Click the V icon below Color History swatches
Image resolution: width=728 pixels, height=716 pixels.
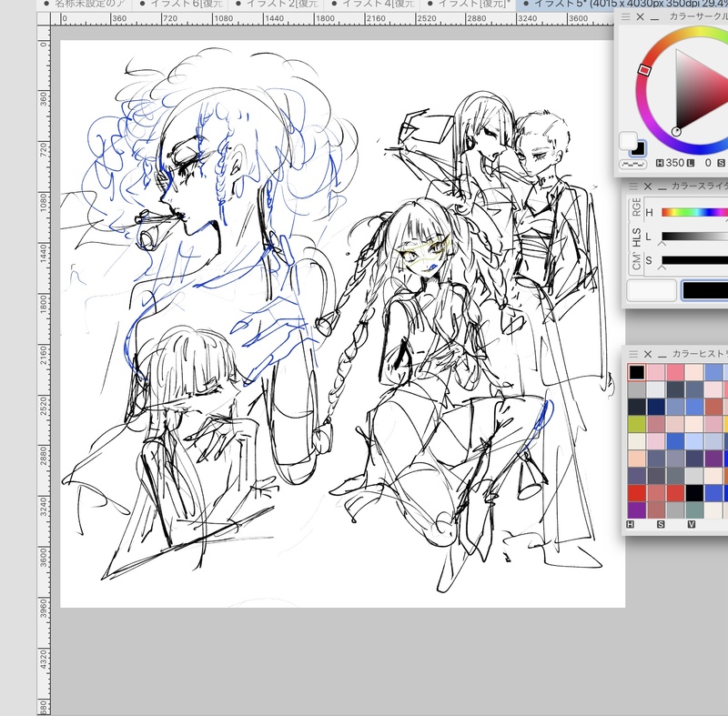pyautogui.click(x=692, y=524)
